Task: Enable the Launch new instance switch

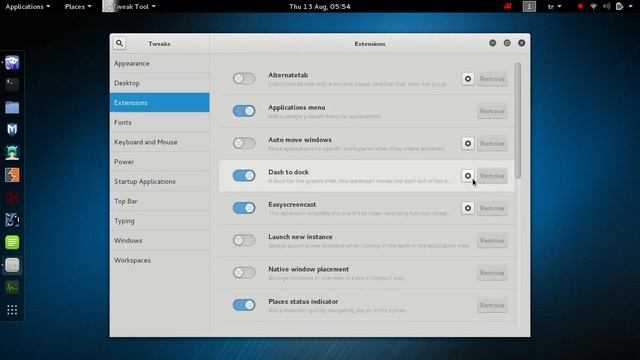Action: tap(244, 240)
